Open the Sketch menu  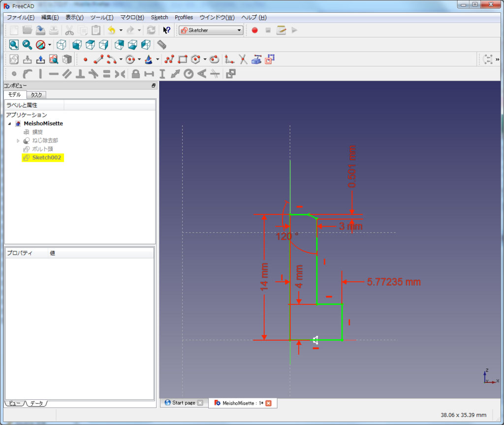click(159, 17)
